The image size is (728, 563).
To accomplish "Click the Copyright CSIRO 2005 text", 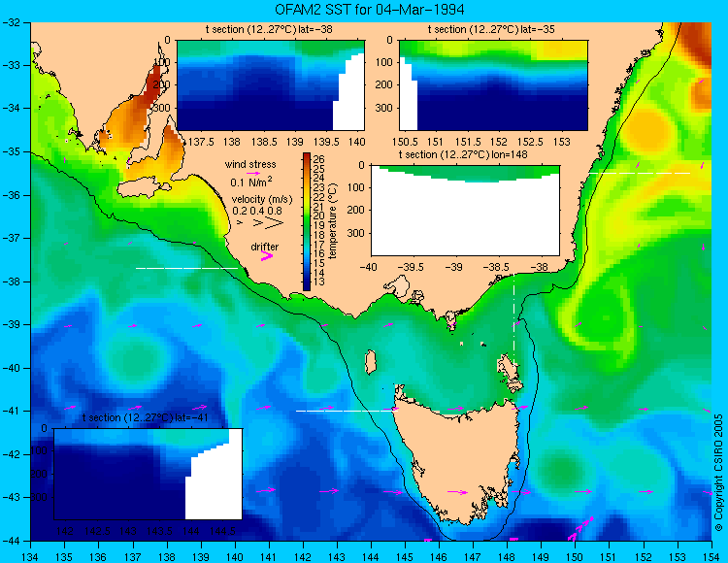I will (x=718, y=473).
